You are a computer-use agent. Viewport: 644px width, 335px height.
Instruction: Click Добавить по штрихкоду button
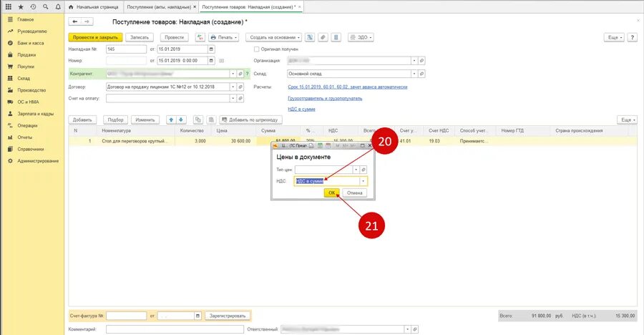coord(250,120)
